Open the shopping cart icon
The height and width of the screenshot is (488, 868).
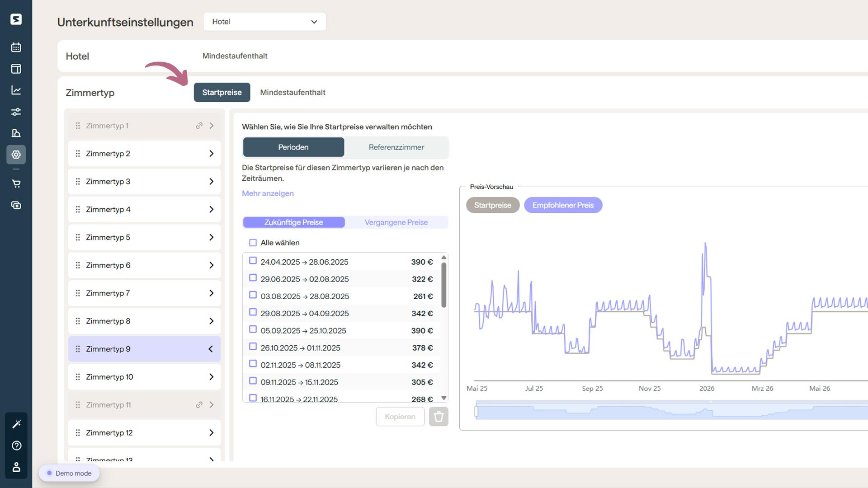click(x=16, y=183)
